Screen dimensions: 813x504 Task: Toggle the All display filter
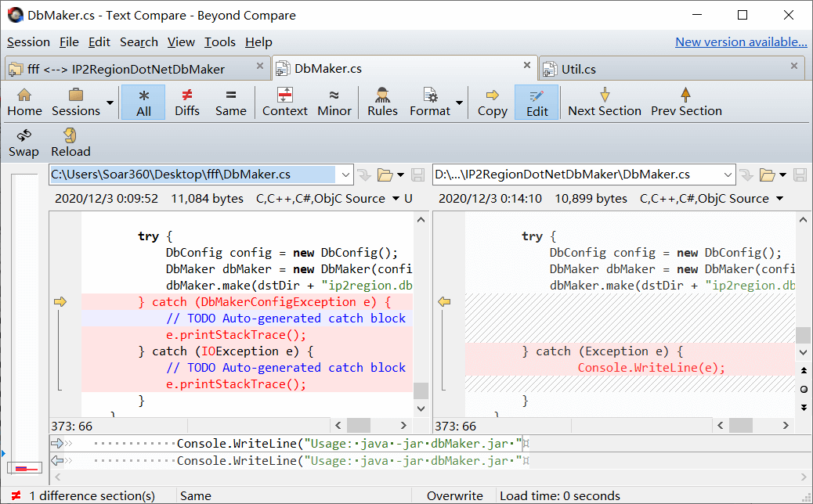coord(143,102)
